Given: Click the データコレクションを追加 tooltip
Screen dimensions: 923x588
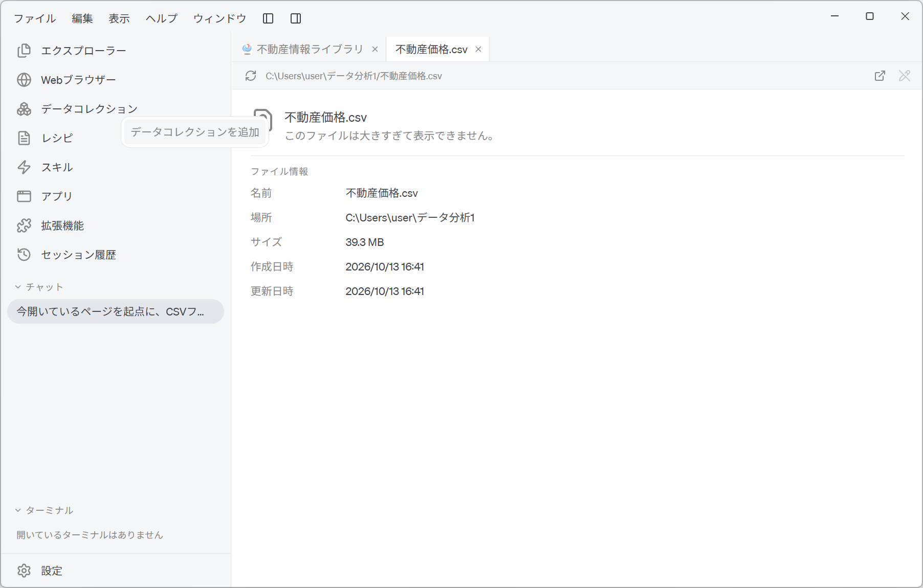Looking at the screenshot, I should point(195,132).
